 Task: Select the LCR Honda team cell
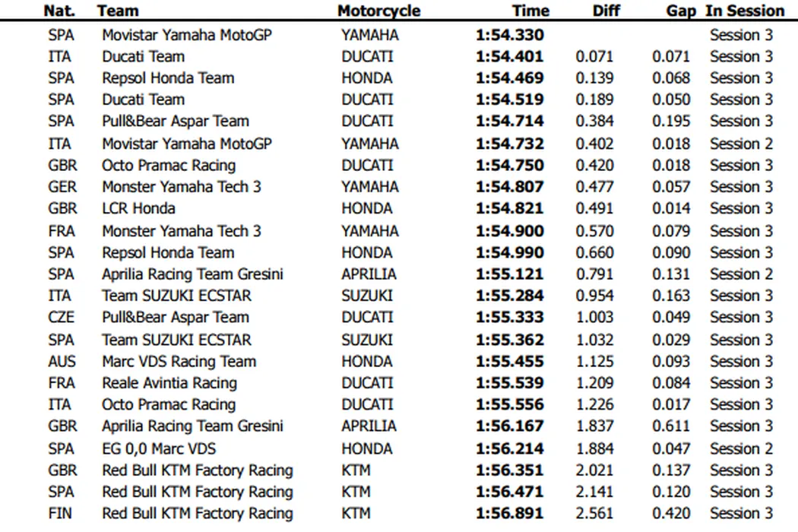click(138, 208)
